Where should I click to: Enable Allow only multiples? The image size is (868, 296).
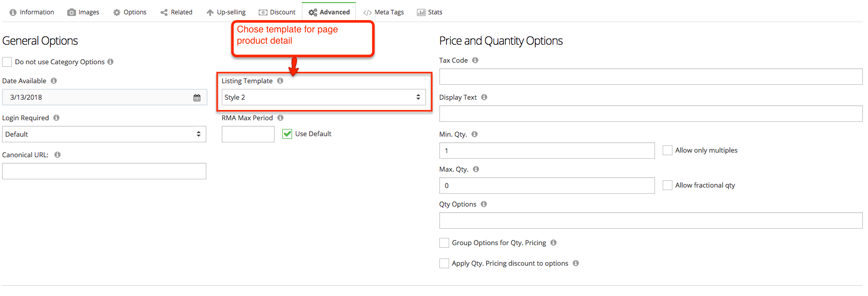[x=667, y=151]
